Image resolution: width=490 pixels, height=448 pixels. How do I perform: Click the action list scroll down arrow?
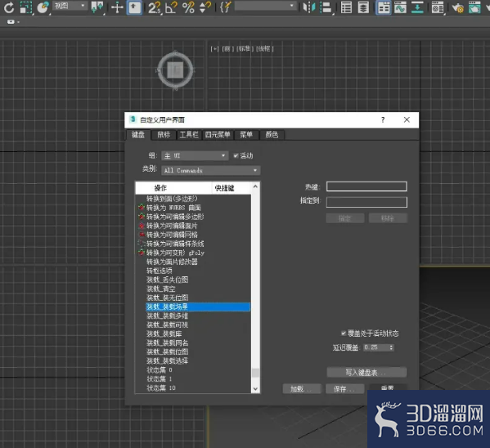click(255, 389)
